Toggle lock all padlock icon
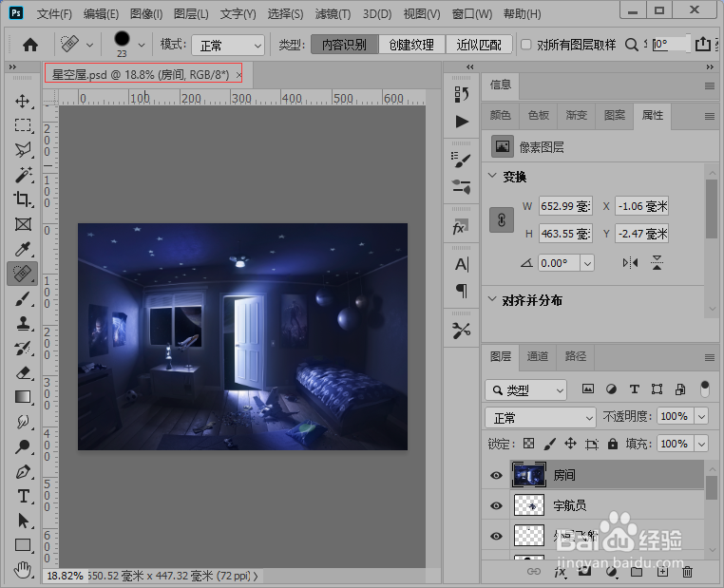Viewport: 724px width, 588px height. coord(612,444)
